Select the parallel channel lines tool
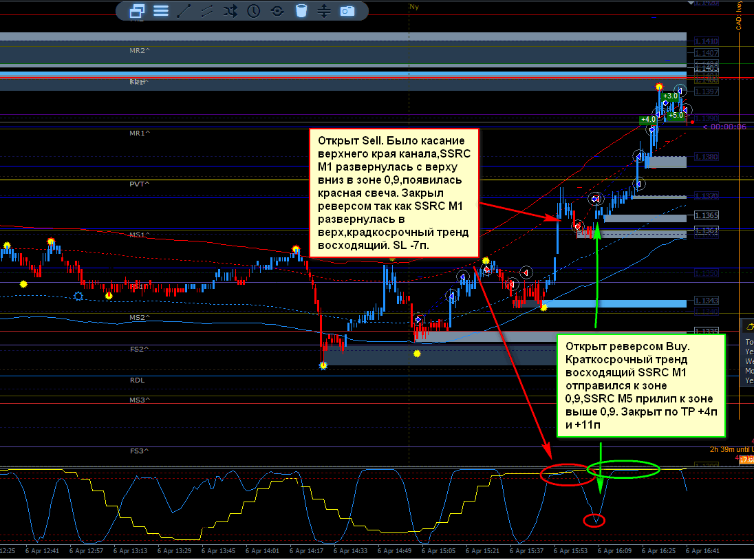Image resolution: width=754 pixels, height=560 pixels. pos(207,10)
